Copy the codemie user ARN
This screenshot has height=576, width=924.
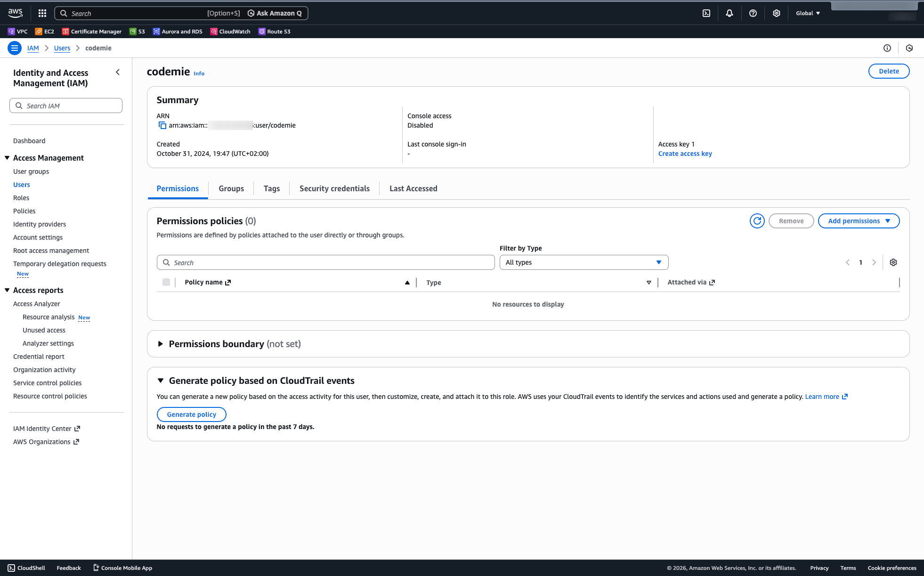162,125
